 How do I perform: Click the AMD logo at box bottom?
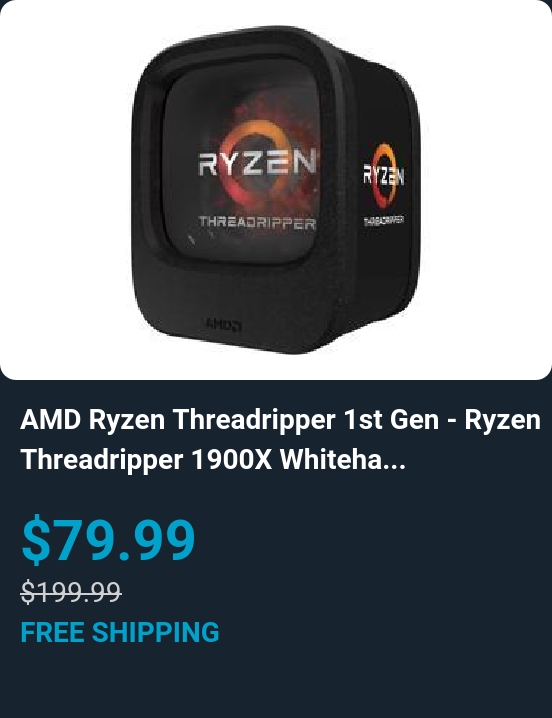(223, 325)
